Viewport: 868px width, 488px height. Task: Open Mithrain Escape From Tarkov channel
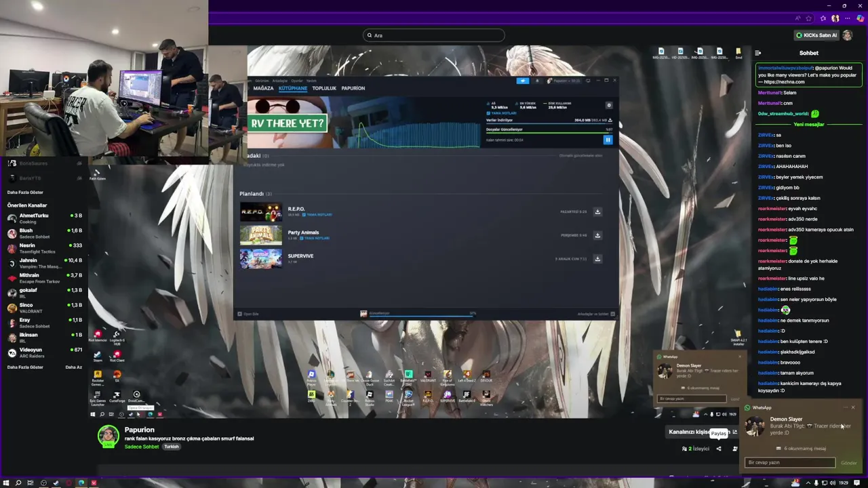point(43,278)
